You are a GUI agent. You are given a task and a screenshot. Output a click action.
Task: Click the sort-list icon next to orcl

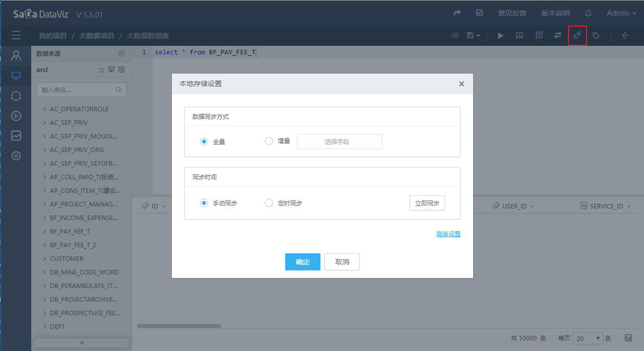coord(121,69)
